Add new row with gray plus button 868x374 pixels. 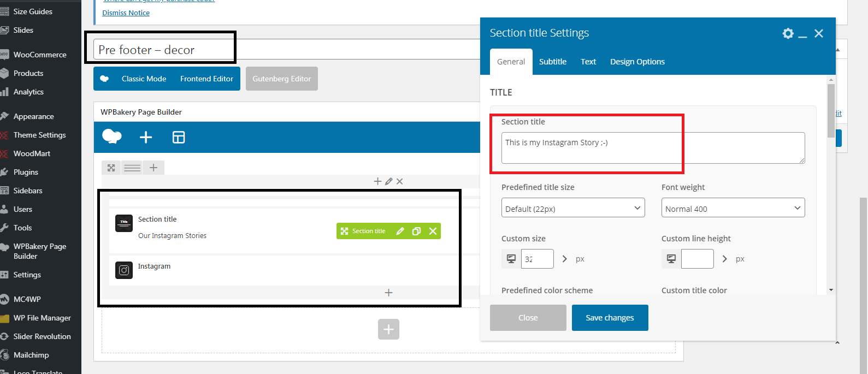(x=388, y=329)
